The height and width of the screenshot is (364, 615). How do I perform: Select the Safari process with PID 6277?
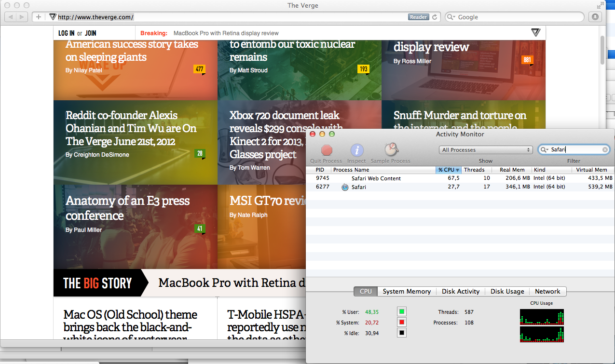[x=460, y=187]
